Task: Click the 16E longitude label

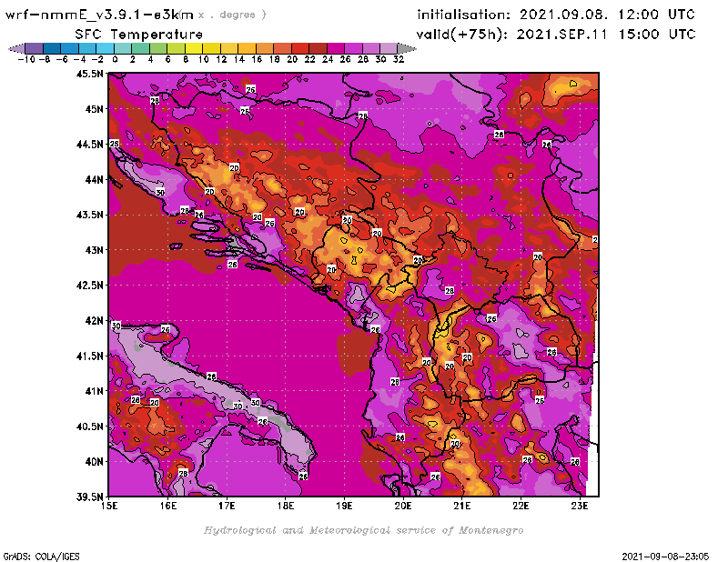Action: (168, 506)
